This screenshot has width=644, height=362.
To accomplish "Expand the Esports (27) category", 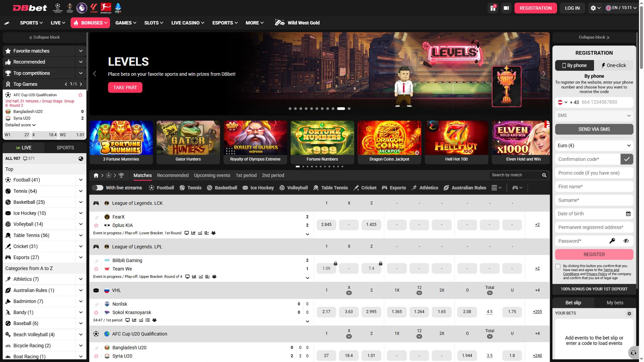I will click(81, 257).
